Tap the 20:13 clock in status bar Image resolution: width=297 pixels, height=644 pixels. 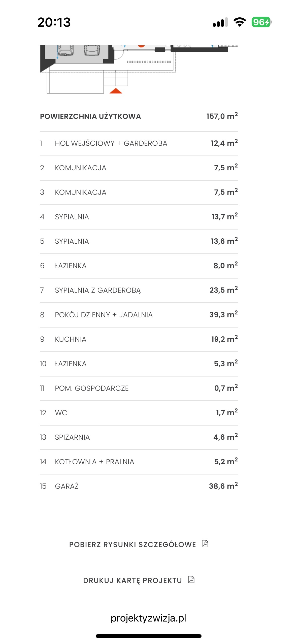coord(54,22)
